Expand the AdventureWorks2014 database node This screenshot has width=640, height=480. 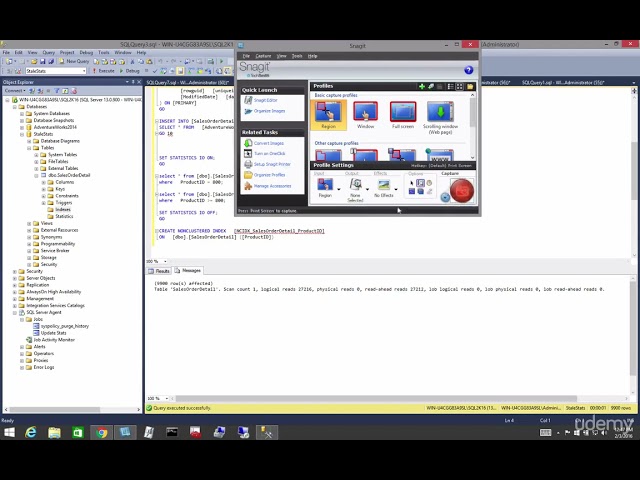pos(22,127)
